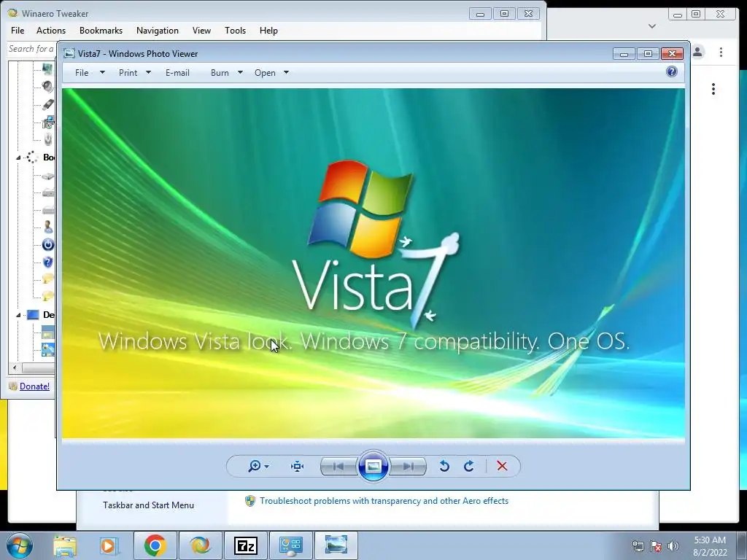747x560 pixels.
Task: Open the Print dropdown in Photo Viewer
Action: coord(134,73)
